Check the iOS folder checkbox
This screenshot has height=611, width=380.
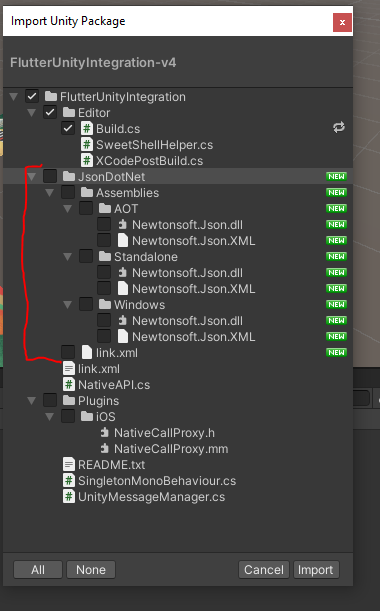68,416
